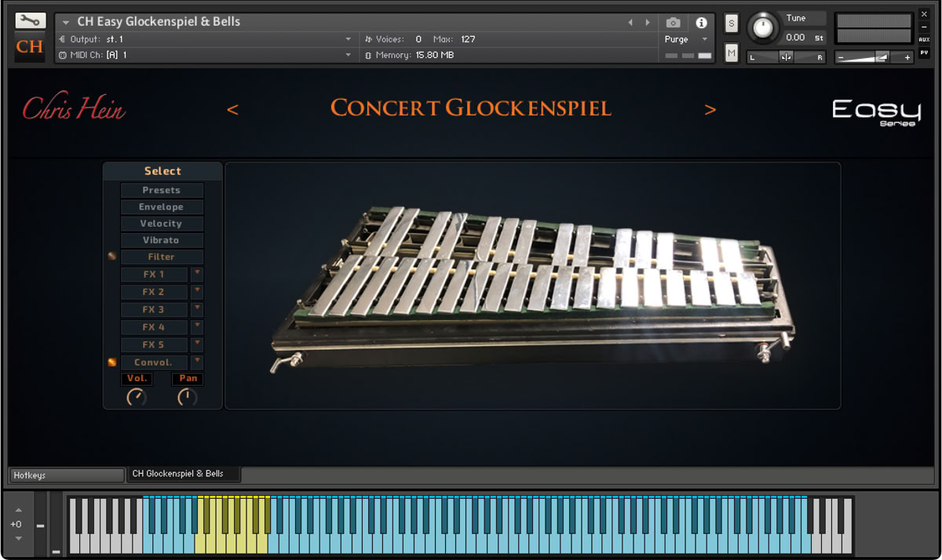Image resolution: width=942 pixels, height=560 pixels.
Task: Toggle the Convol. effect power button
Action: click(111, 362)
